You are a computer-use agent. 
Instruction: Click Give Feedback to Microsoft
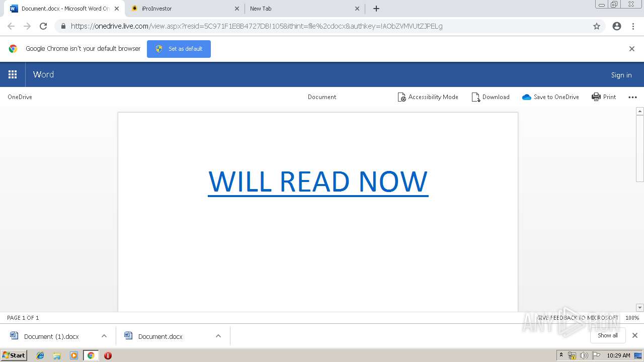[x=578, y=318]
